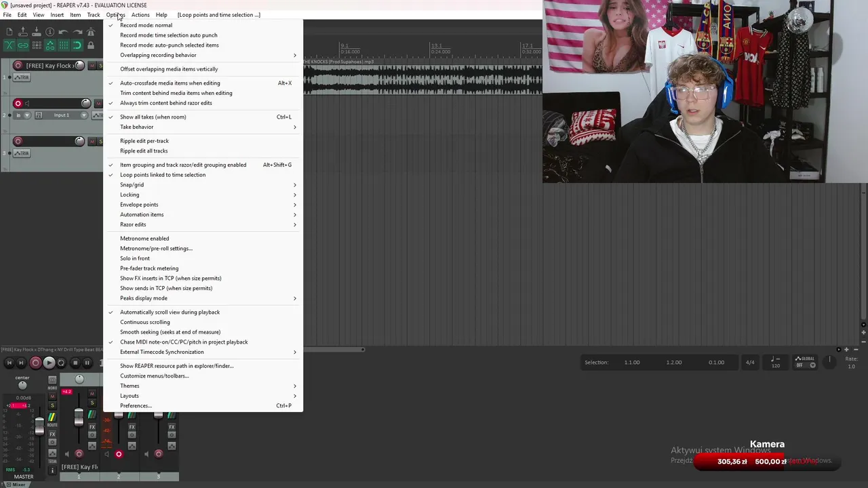Viewport: 868px width, 488px height.
Task: Expand Peaks display mode submenu
Action: (203, 298)
